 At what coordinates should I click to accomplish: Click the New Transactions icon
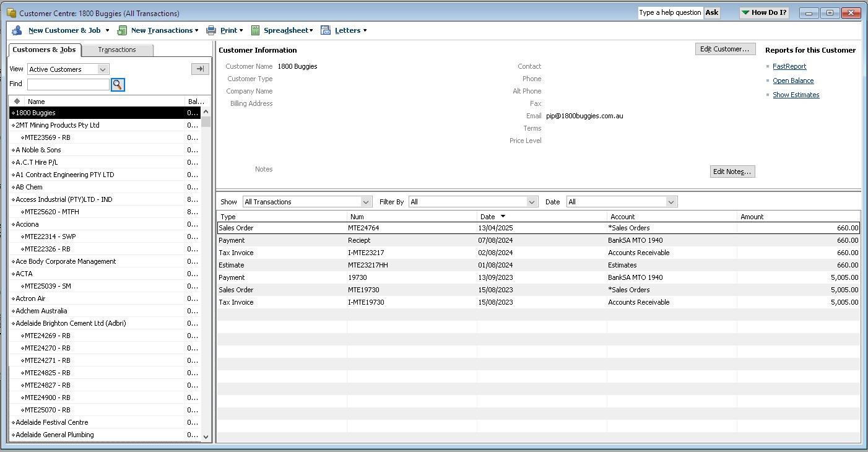[122, 30]
